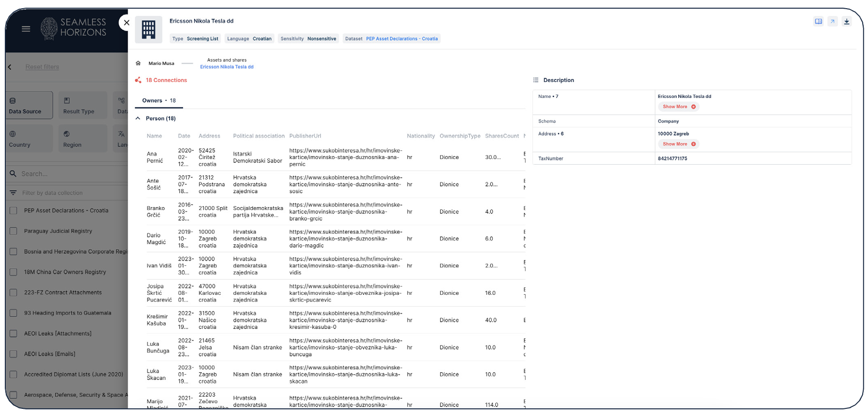Click the TaxNumber value 84214771175
The width and height of the screenshot is (868, 418).
click(x=672, y=158)
